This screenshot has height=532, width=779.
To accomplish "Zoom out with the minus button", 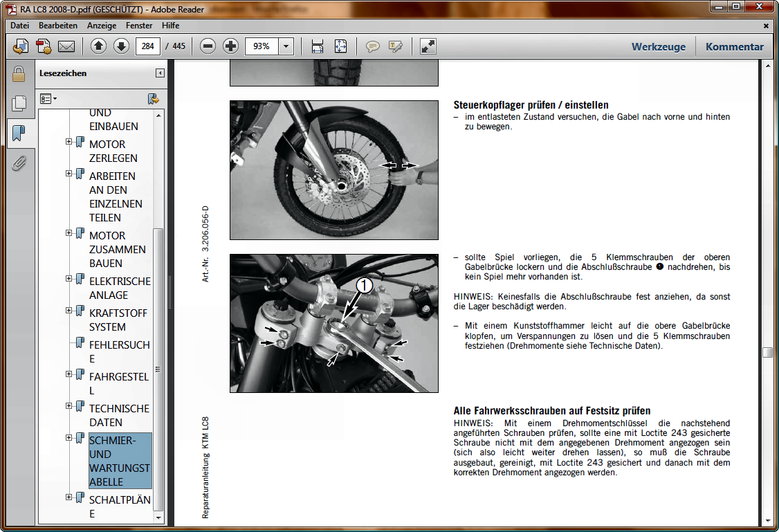I will click(x=208, y=47).
